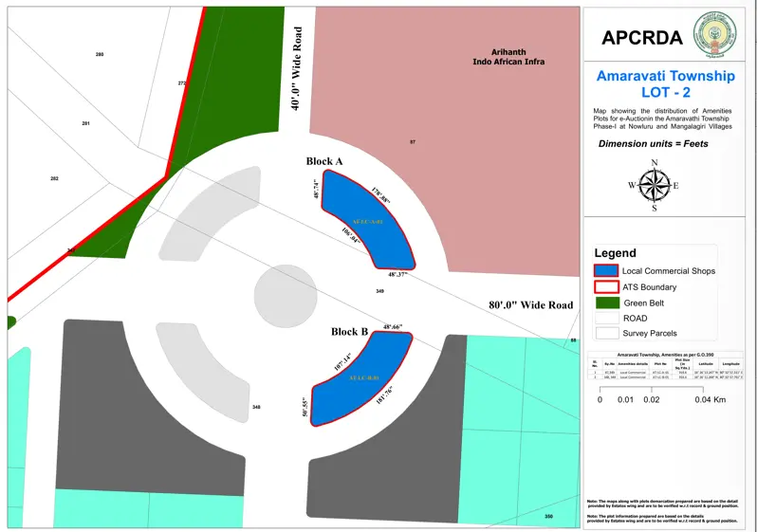Click the 'Amaravati Township' heading
The height and width of the screenshot is (532, 757).
[666, 76]
